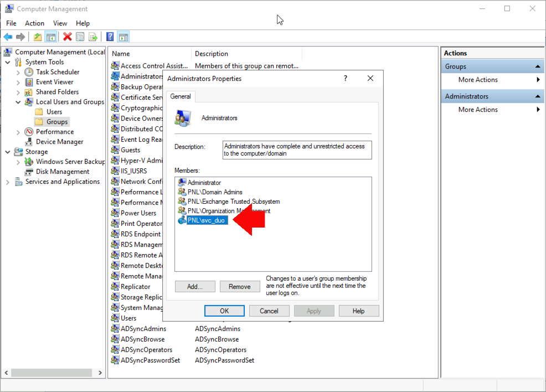Click the Export List toolbar icon

(93, 37)
